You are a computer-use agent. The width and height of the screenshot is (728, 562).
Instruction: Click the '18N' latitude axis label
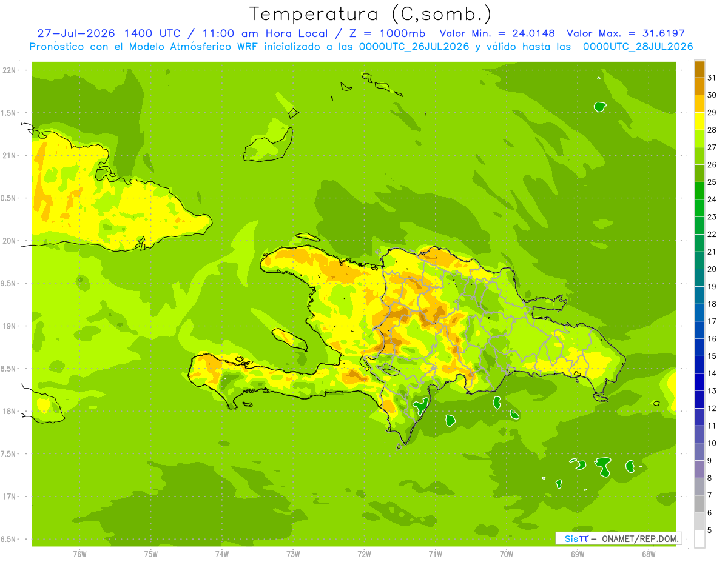tap(10, 412)
